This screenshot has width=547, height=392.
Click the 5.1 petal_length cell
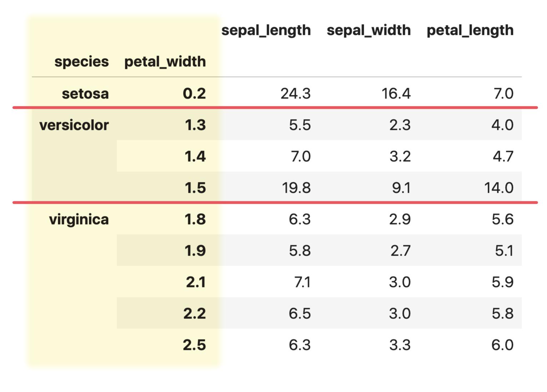pyautogui.click(x=504, y=251)
